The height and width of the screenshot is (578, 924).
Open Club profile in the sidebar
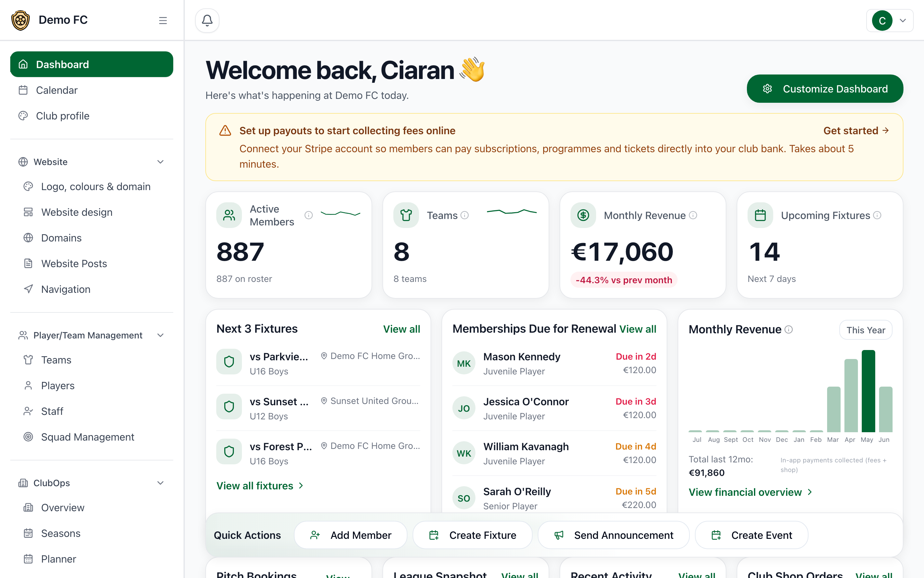pos(92,116)
